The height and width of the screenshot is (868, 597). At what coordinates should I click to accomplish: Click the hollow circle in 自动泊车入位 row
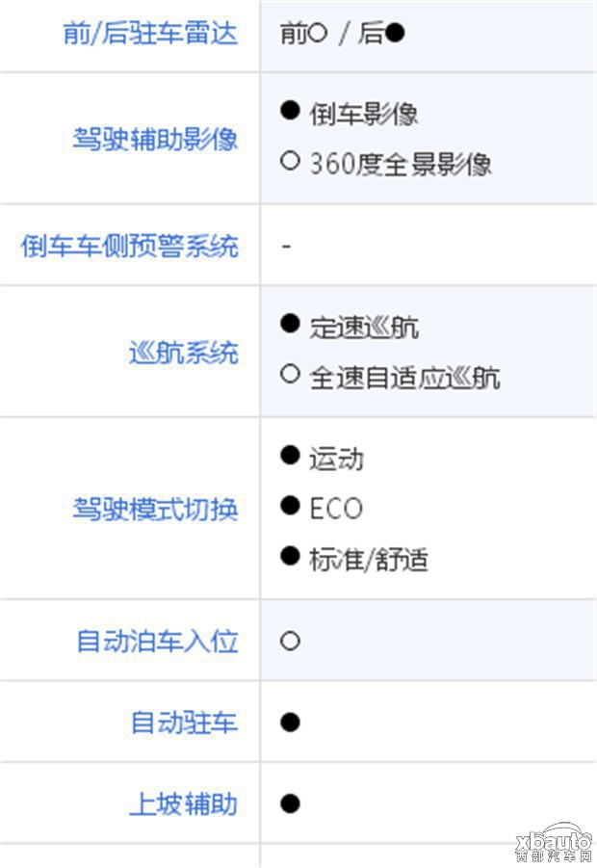coord(290,641)
